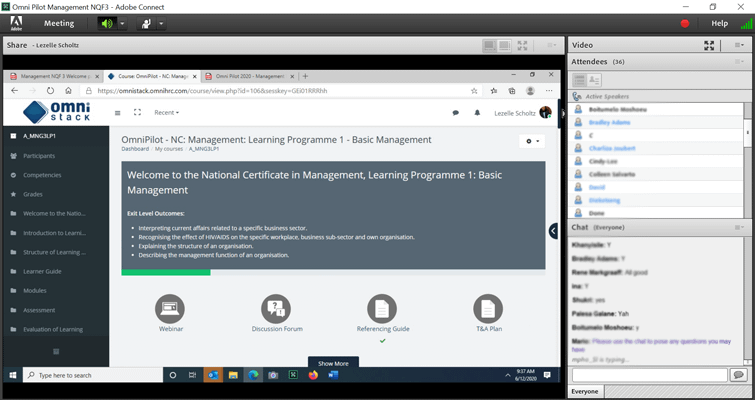Viewport: 755px width, 400px height.
Task: Open the browser profile avatar icon
Action: [530, 90]
